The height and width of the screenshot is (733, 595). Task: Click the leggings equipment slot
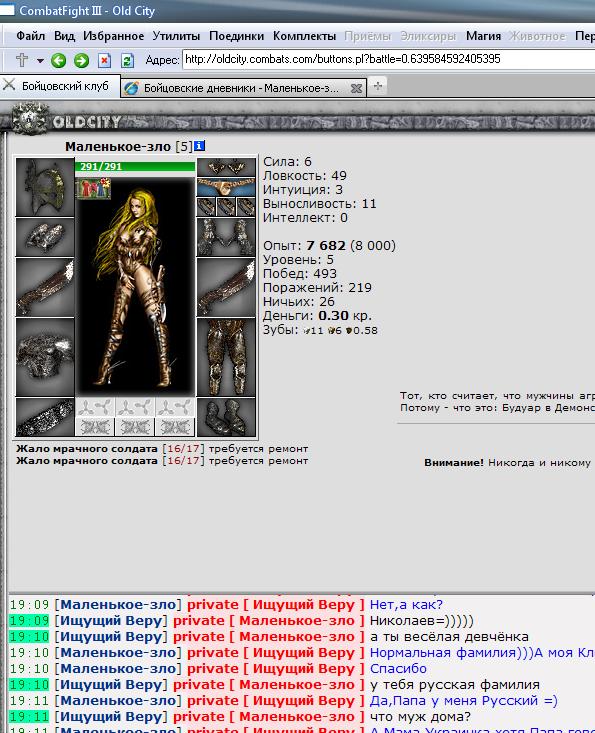pos(226,357)
